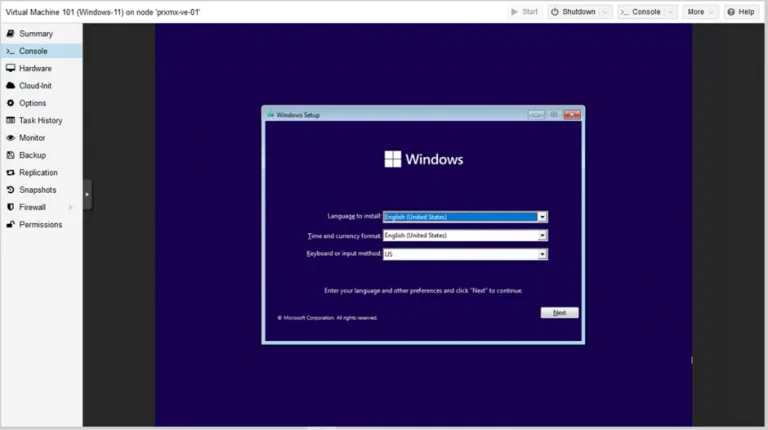Expand the Firewall submenu arrow
Viewport: 768px width, 430px height.
[71, 207]
